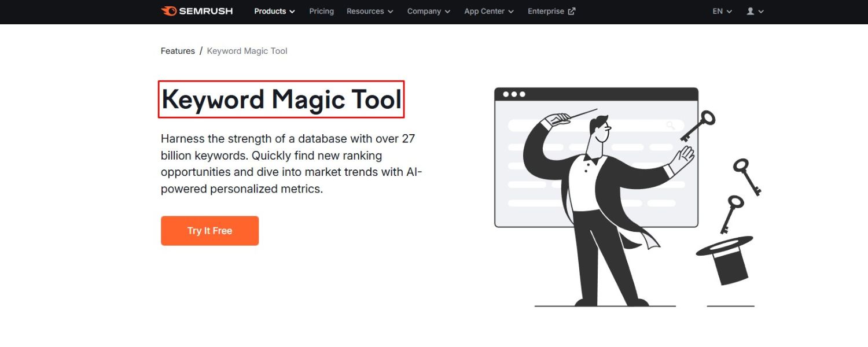Select Pricing in the navigation bar
Image resolution: width=868 pixels, height=347 pixels.
tap(321, 11)
